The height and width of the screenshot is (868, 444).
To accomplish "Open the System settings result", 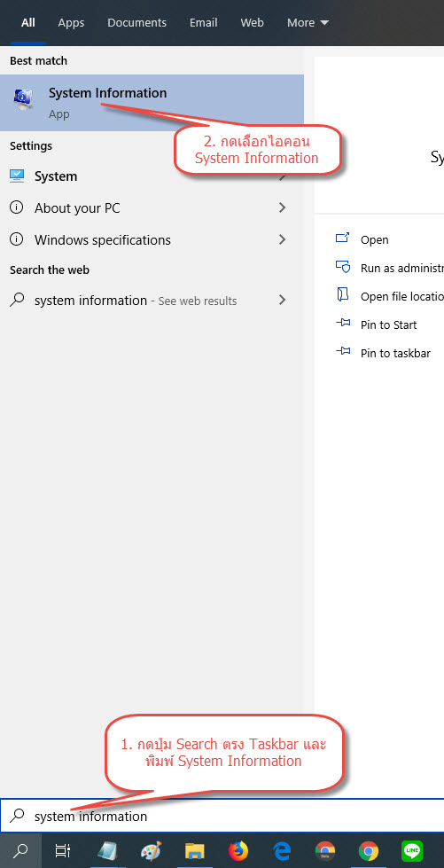I will (x=152, y=176).
